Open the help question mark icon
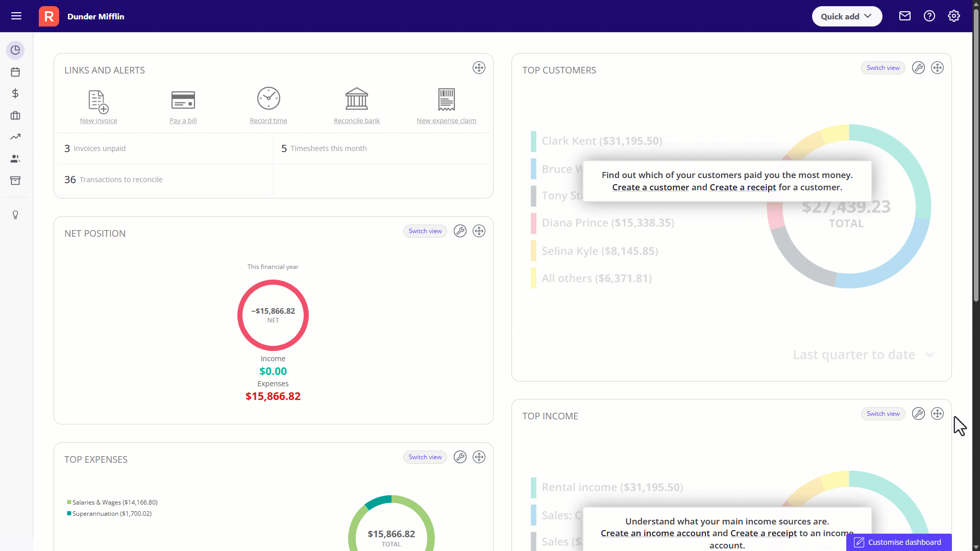Screen dimensions: 980x551 click(x=929, y=16)
